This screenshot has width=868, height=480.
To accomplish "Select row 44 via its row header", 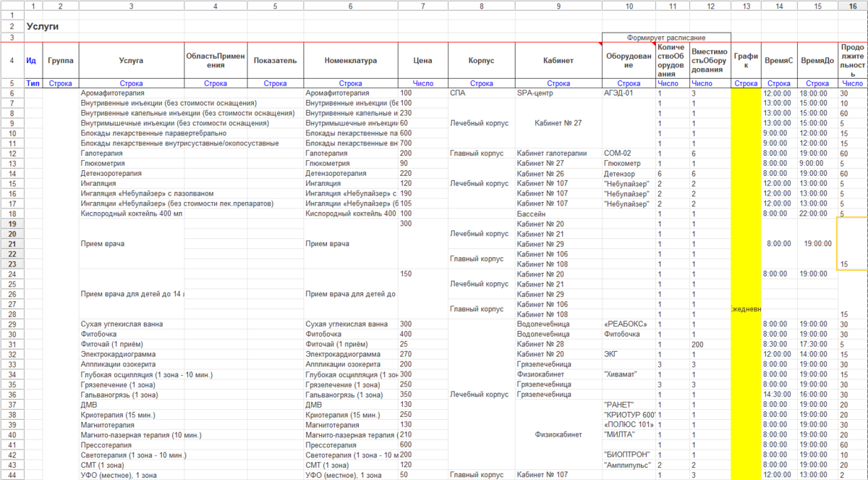I will point(12,475).
